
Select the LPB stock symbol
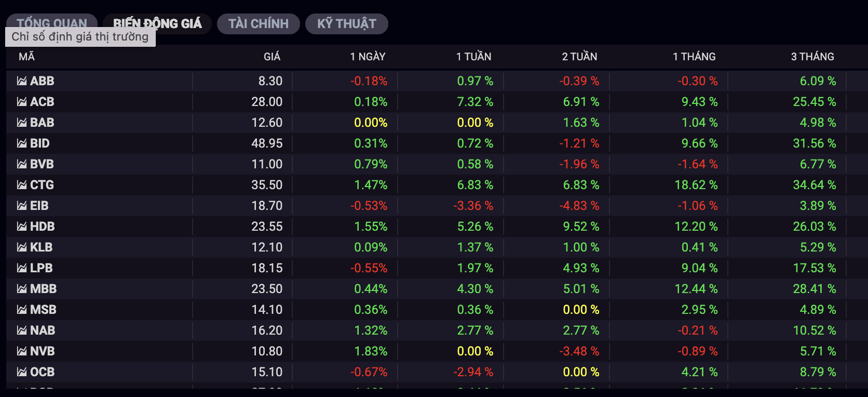coord(41,268)
